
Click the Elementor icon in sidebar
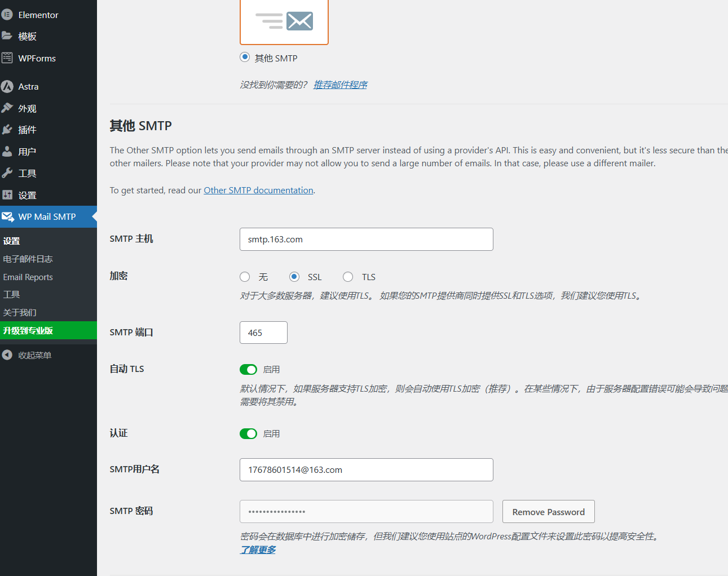[7, 15]
